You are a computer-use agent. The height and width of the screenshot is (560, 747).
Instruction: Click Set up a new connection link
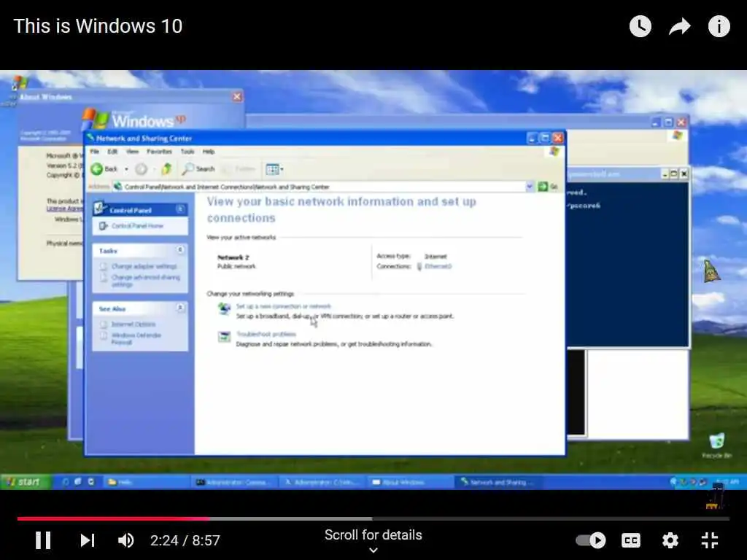[x=284, y=306]
